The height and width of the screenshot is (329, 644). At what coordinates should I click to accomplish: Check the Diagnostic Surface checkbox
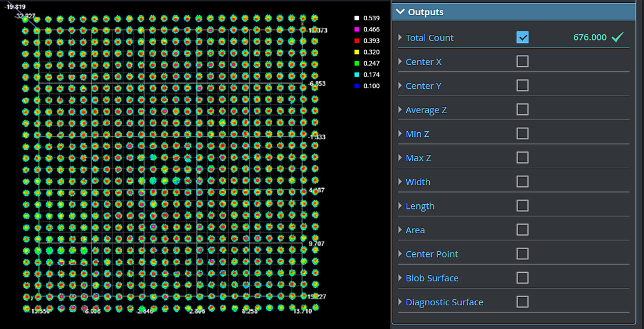click(522, 302)
